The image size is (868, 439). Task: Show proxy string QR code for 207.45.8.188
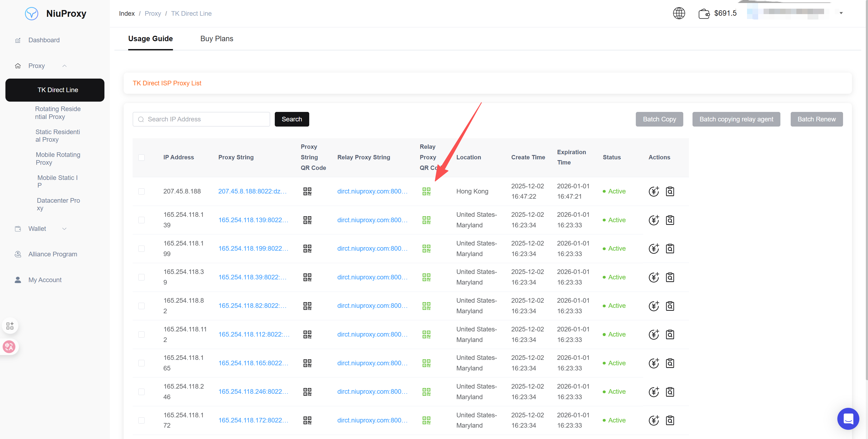tap(307, 191)
